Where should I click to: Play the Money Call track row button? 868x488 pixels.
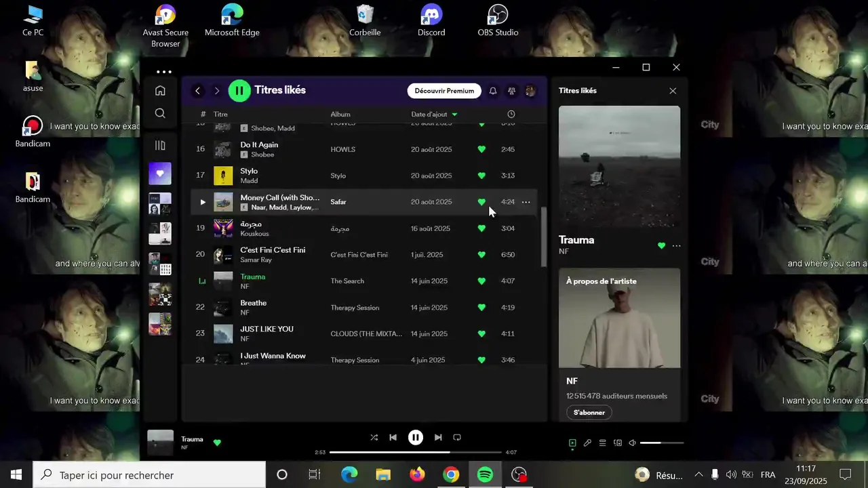pyautogui.click(x=202, y=202)
